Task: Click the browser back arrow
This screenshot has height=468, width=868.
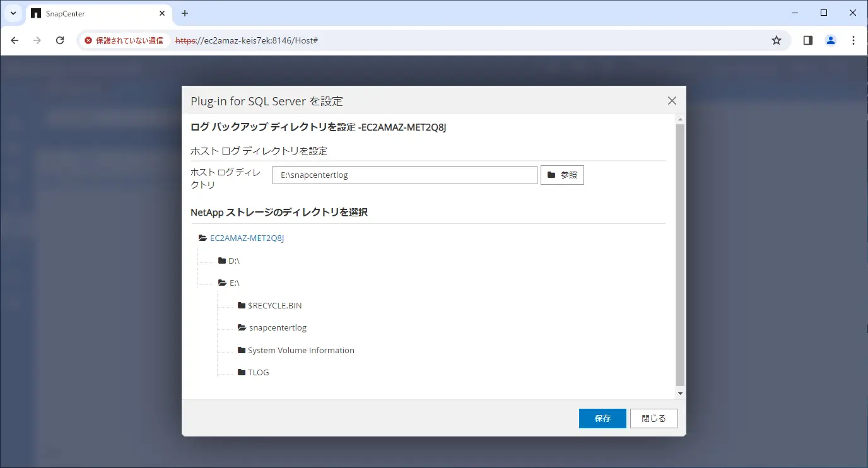Action: [x=15, y=40]
